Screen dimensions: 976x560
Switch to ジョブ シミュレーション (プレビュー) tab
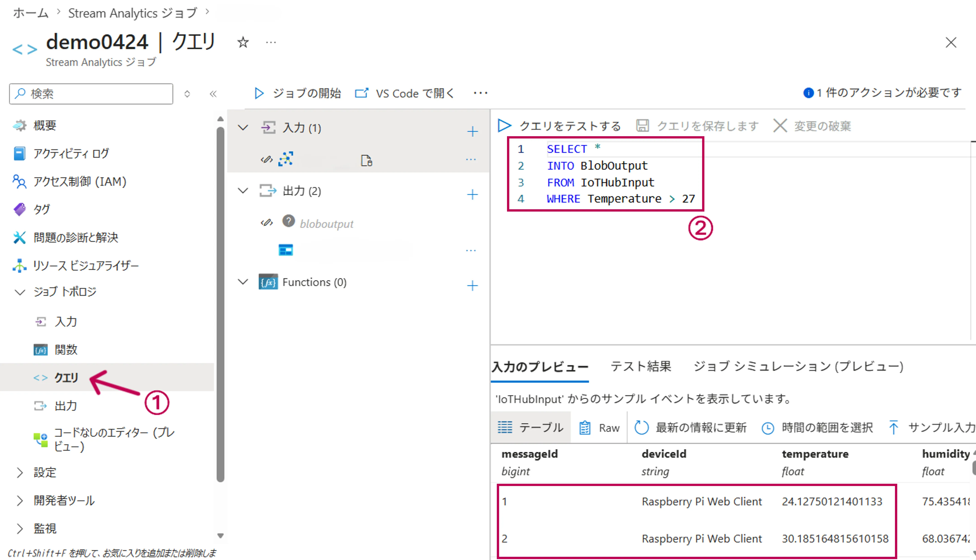tap(798, 366)
